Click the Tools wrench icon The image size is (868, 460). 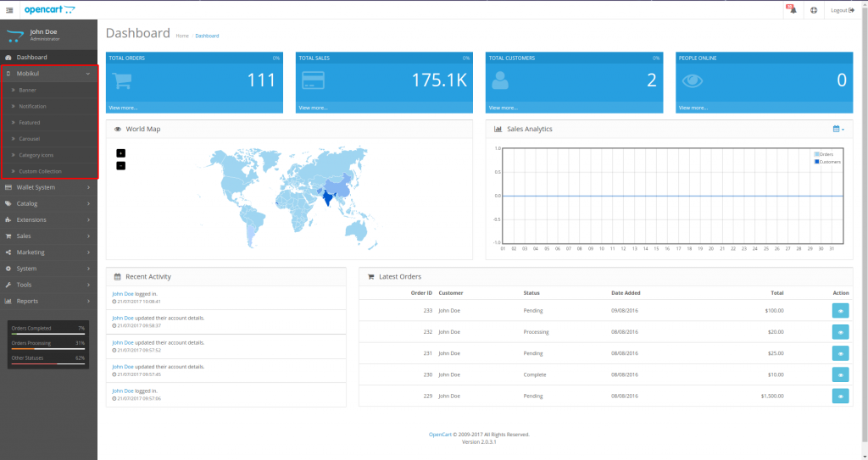8,285
